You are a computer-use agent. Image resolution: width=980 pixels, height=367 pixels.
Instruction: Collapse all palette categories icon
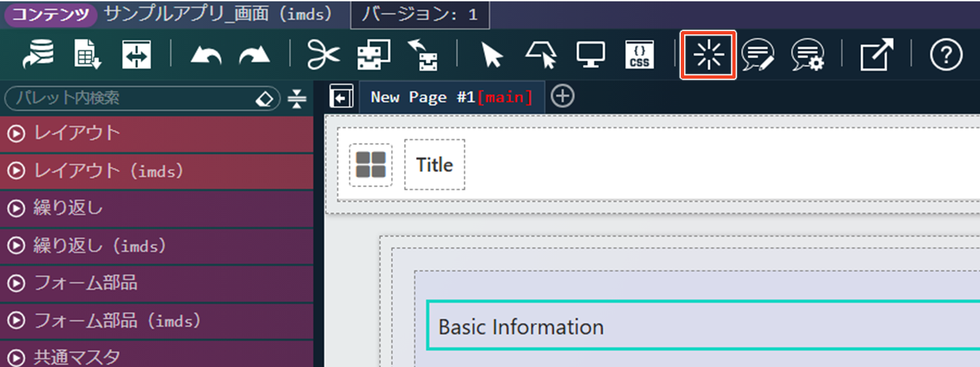point(297,99)
